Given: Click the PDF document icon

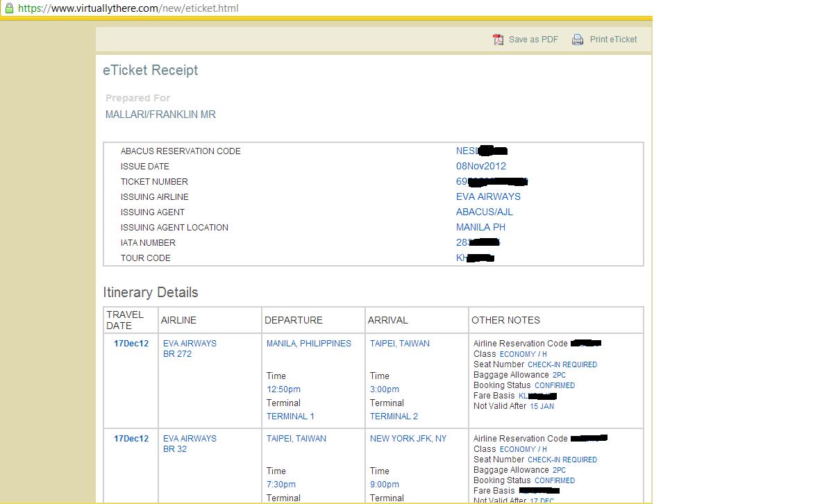Looking at the screenshot, I should click(x=498, y=40).
